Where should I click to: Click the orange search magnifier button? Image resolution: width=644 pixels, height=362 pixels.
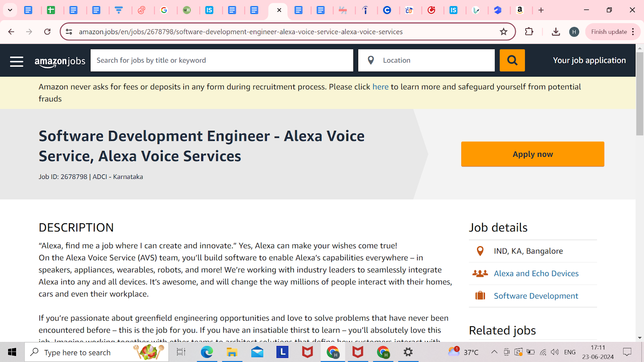512,60
